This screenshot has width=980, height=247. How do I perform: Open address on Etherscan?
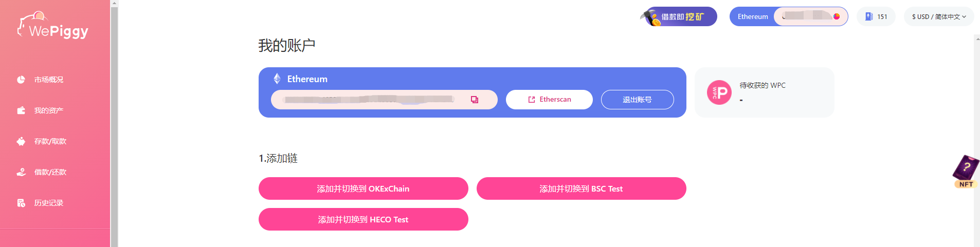pos(549,100)
